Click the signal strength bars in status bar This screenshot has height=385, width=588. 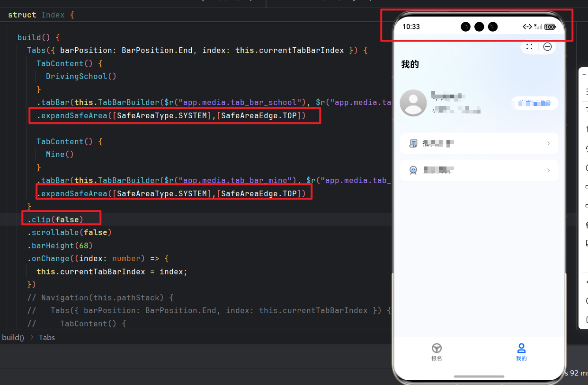pos(538,27)
